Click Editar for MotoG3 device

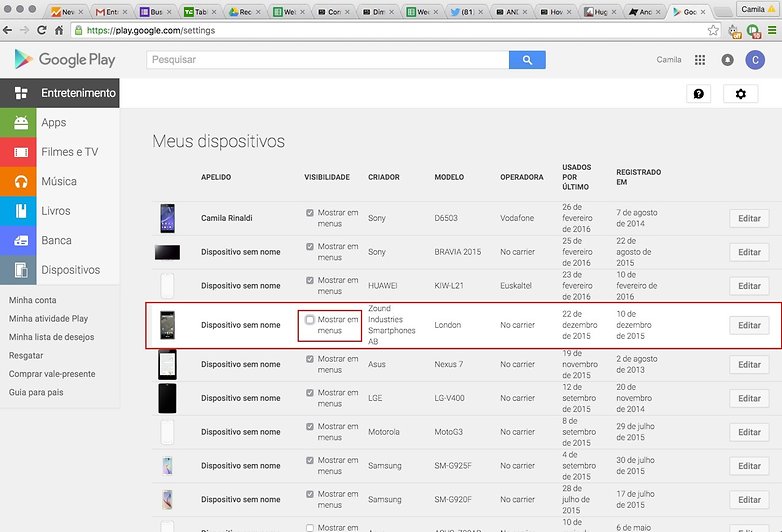[x=749, y=432]
